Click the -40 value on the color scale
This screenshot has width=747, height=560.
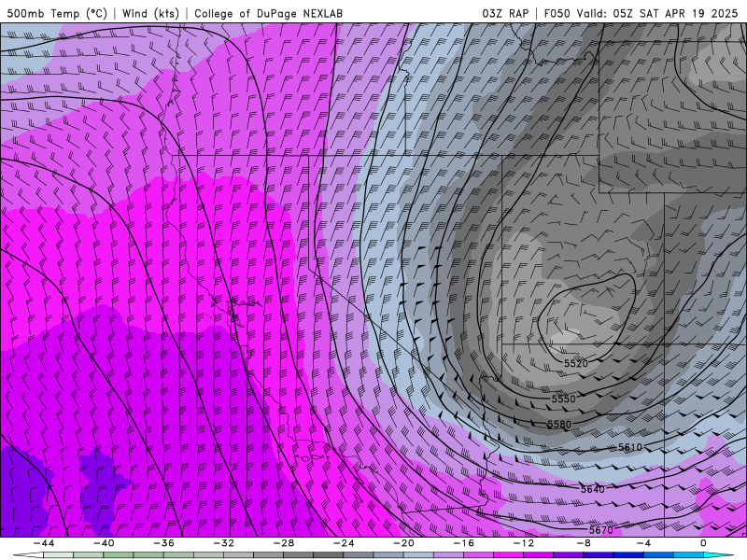click(x=104, y=543)
